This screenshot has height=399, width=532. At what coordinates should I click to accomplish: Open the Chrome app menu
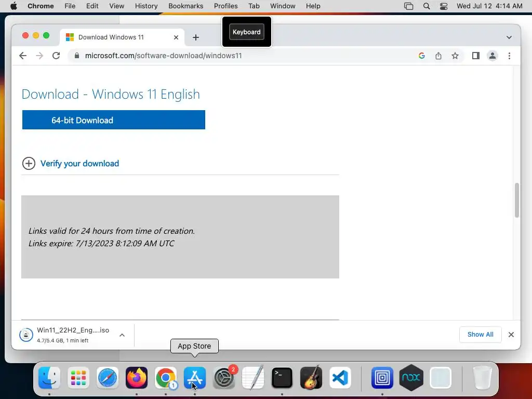pos(41,6)
